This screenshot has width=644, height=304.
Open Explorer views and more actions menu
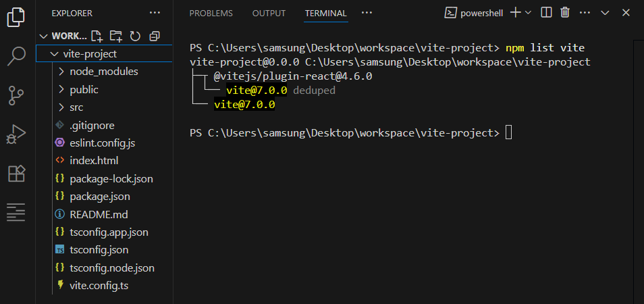pyautogui.click(x=155, y=13)
